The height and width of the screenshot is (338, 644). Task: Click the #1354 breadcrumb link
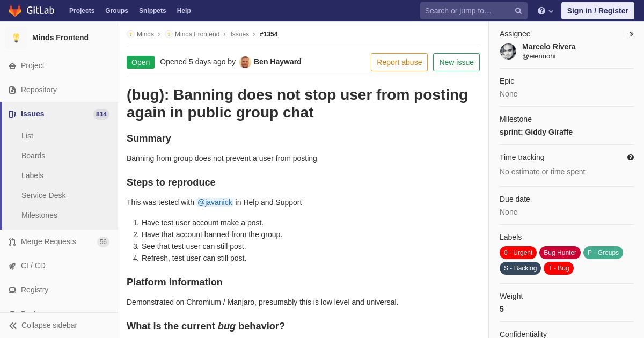(x=269, y=34)
